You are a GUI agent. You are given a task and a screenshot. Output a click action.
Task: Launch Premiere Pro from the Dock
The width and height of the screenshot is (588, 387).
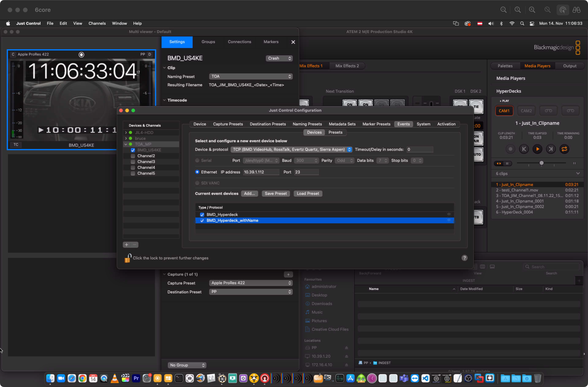pyautogui.click(x=136, y=378)
